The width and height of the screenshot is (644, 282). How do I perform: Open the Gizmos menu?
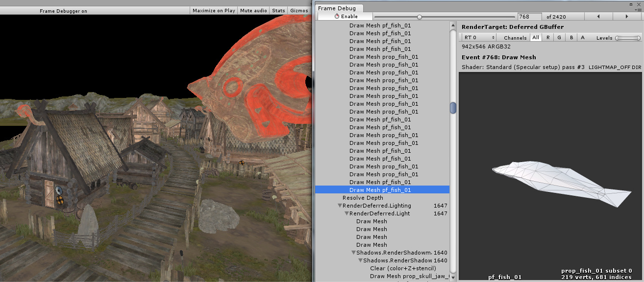[x=299, y=10]
